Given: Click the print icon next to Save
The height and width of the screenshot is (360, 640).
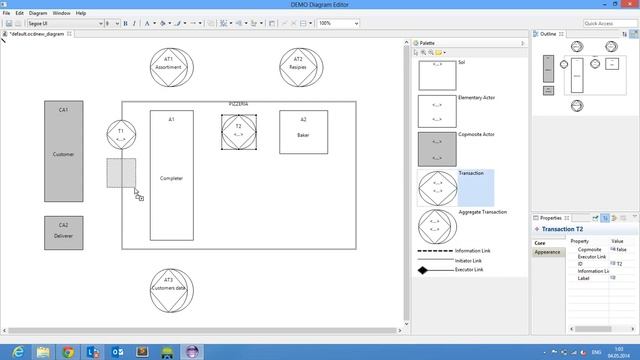Looking at the screenshot, I should click(x=18, y=24).
